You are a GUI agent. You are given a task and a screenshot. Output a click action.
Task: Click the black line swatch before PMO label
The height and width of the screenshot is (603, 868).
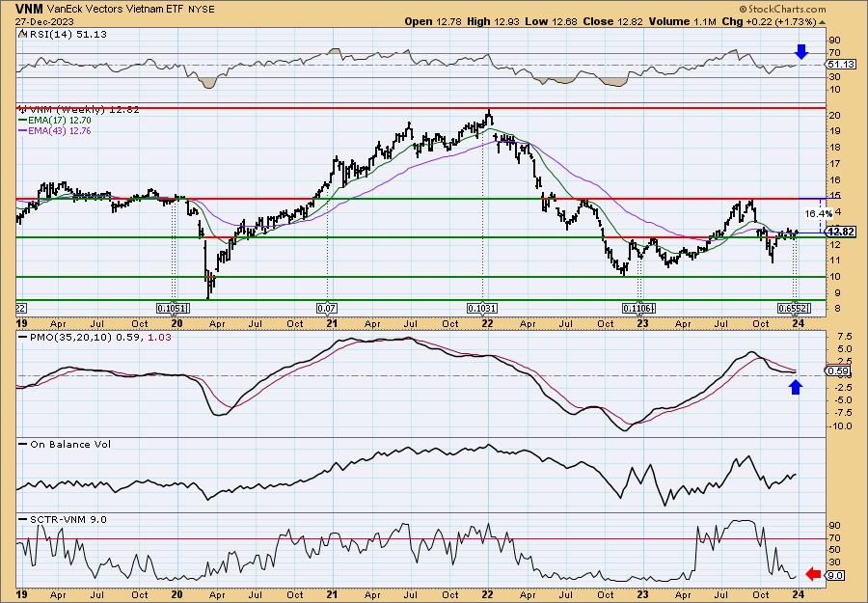(x=23, y=337)
